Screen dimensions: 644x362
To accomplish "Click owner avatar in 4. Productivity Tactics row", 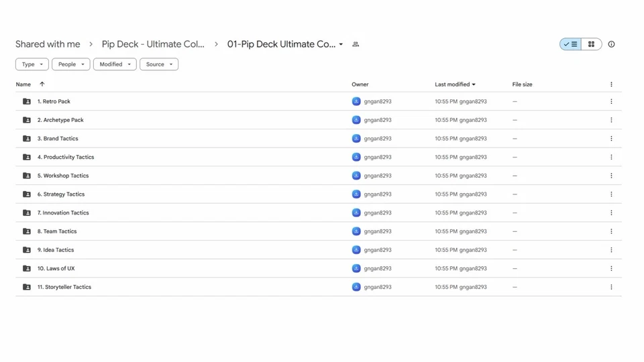I will coord(356,157).
